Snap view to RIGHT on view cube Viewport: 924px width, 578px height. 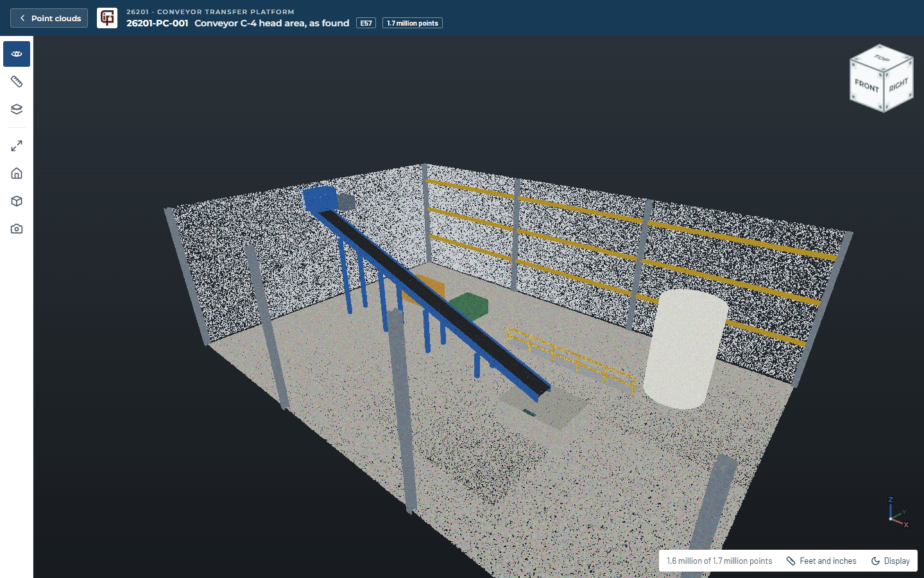pos(898,85)
